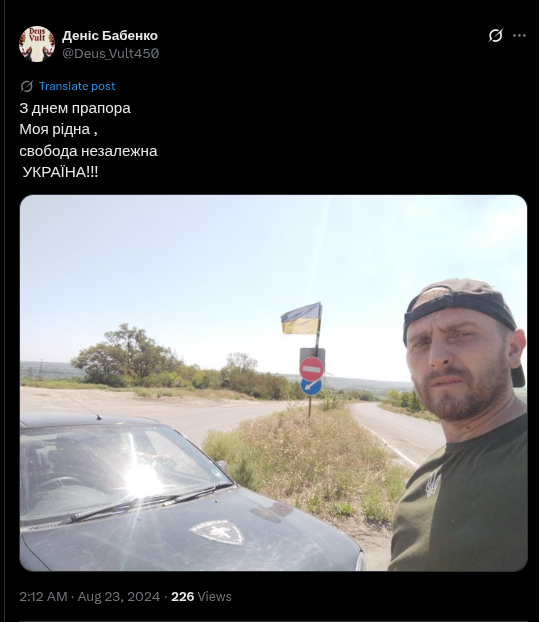
Task: Click the УКРАЇНА!!! text line
Action: [x=60, y=172]
